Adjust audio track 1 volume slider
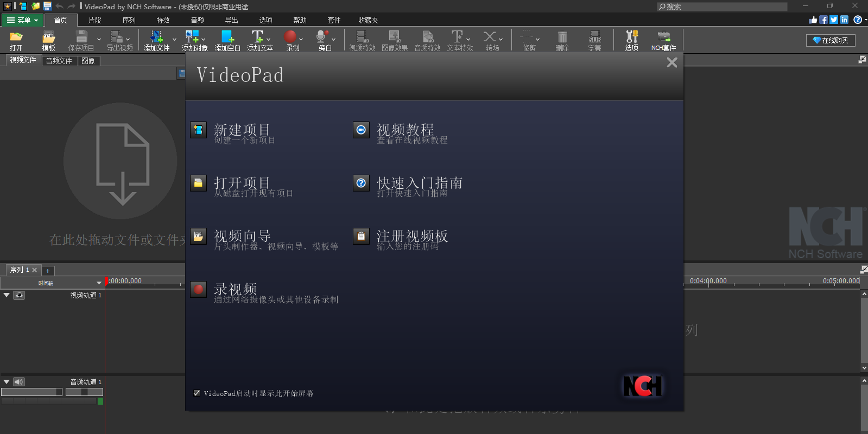This screenshot has width=868, height=434. point(32,392)
